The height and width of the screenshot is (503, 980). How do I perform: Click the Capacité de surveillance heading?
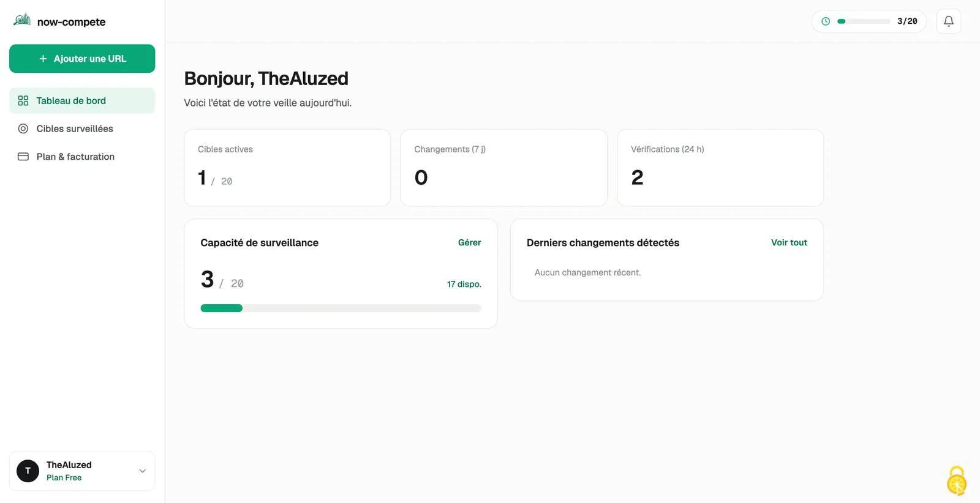(x=259, y=243)
